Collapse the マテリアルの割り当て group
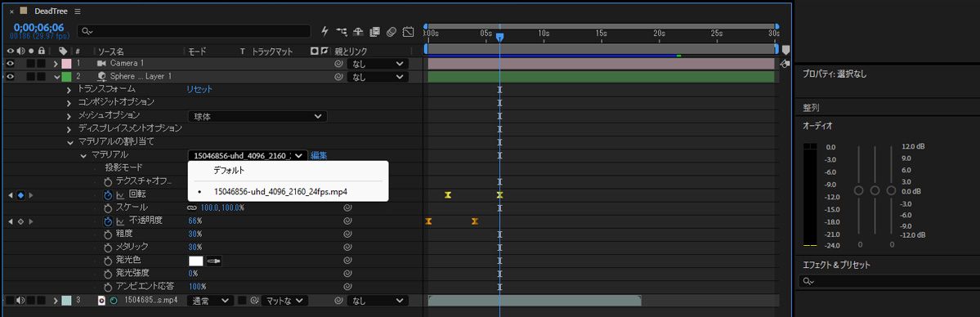The image size is (980, 317). pos(70,142)
